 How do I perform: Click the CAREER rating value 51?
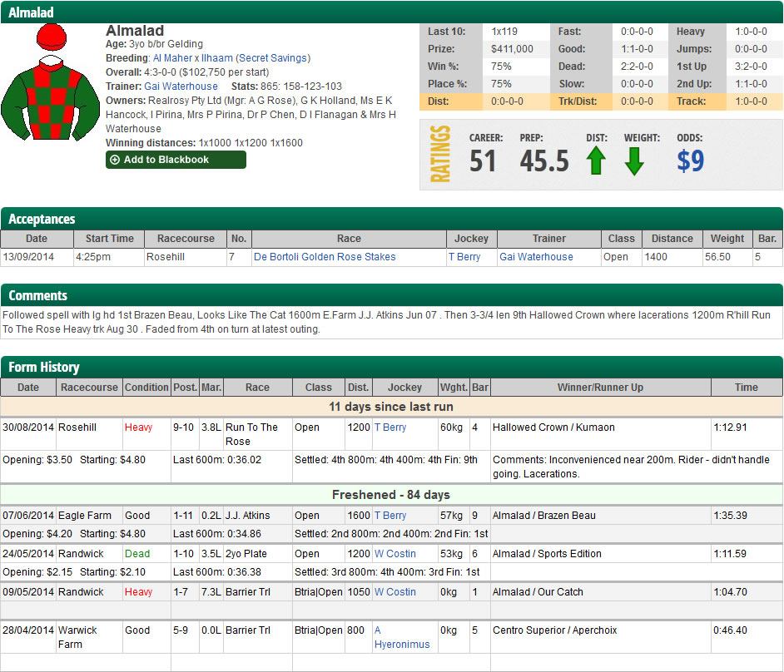tap(483, 161)
